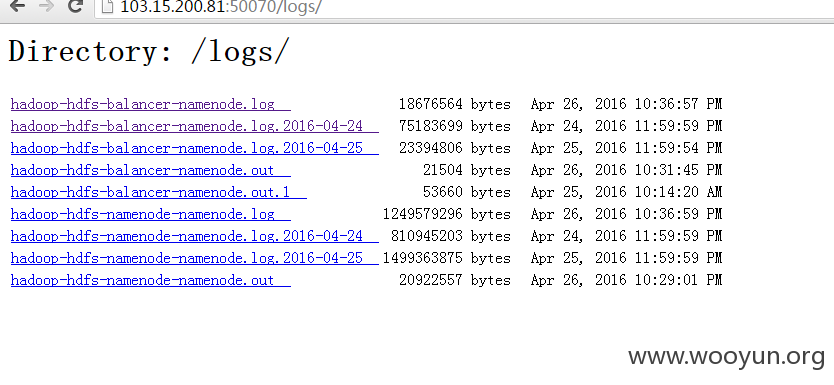Click the Apr 25, 2016 10:14:20 AM timestamp

[627, 192]
